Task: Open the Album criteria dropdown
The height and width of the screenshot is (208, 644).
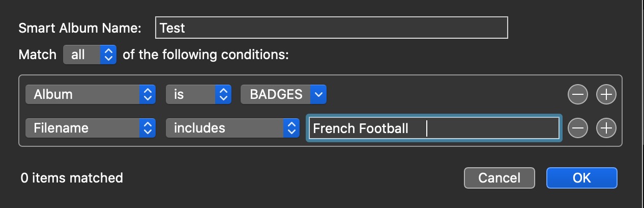Action: [x=90, y=94]
